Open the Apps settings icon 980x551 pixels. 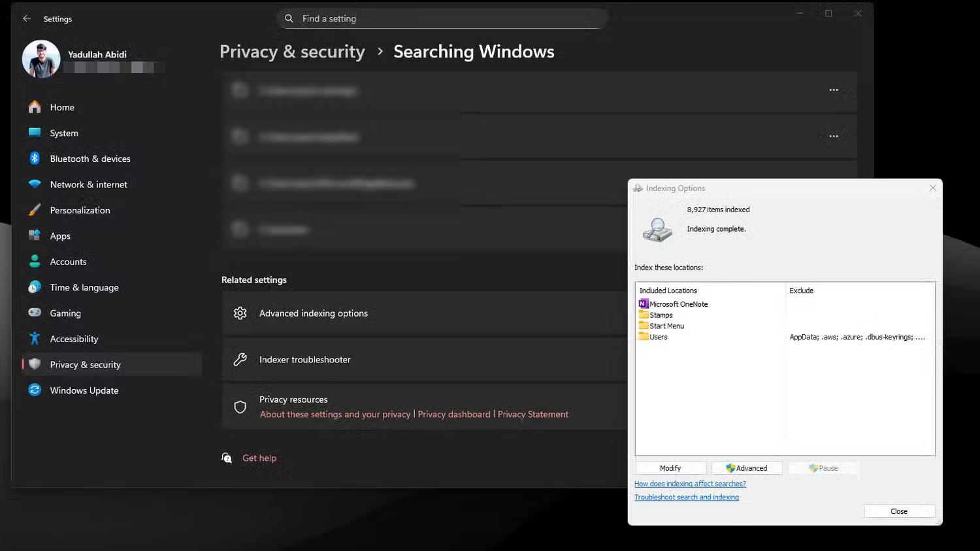click(35, 236)
